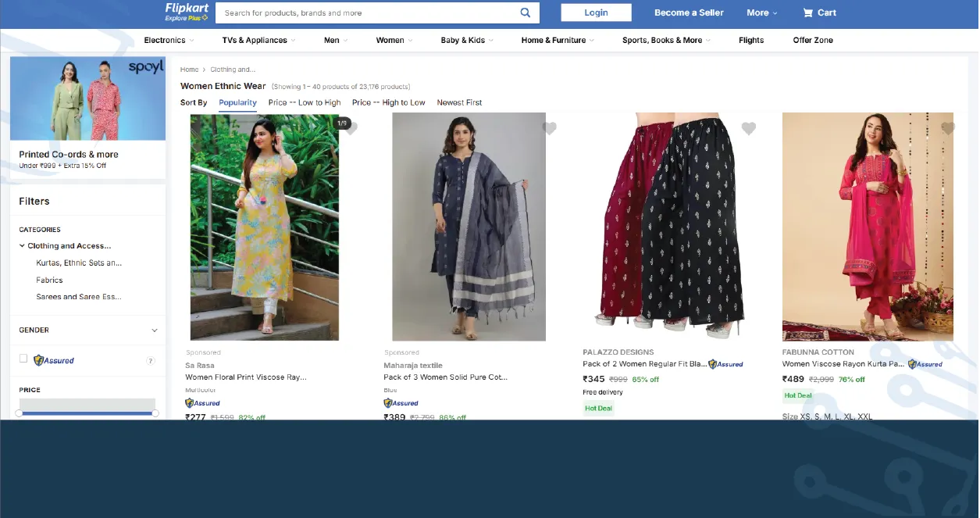Click the search magnifier icon

click(x=526, y=13)
